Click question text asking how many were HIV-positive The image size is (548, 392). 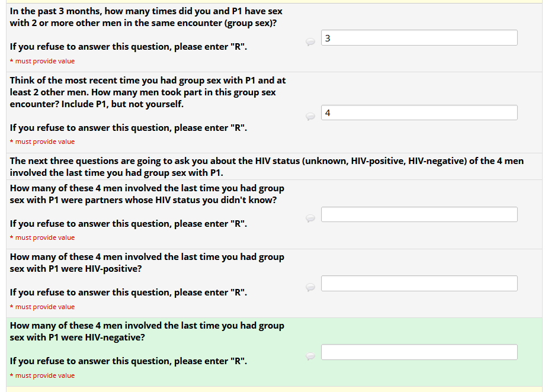[147, 262]
